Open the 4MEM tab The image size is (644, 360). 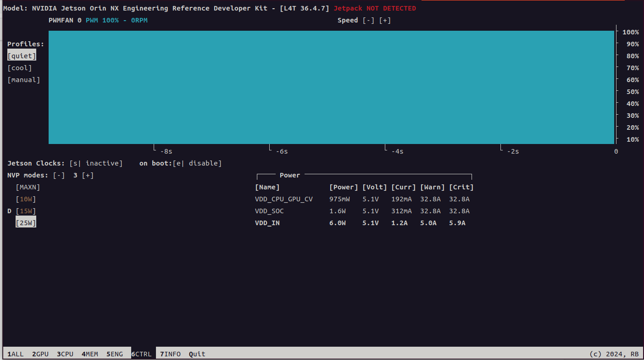coord(90,354)
